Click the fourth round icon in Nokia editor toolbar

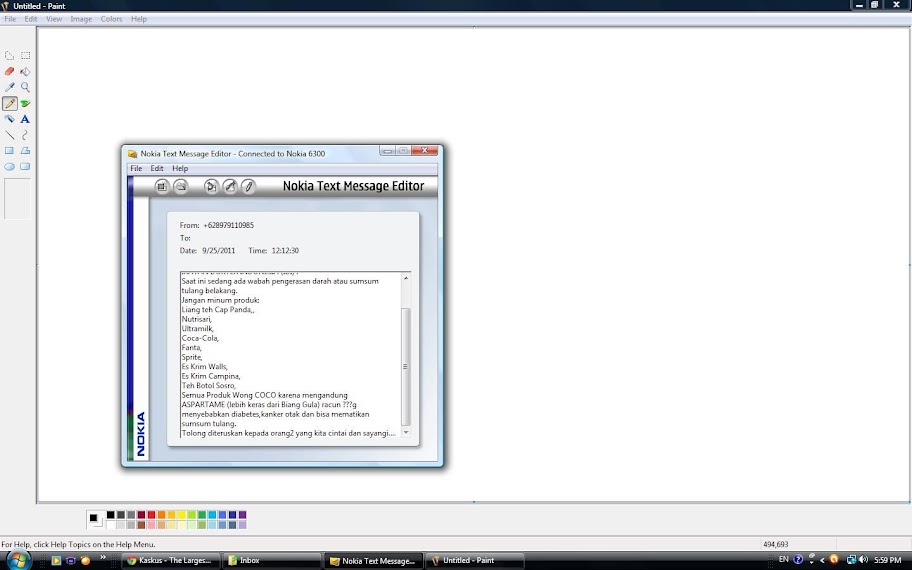pyautogui.click(x=230, y=186)
